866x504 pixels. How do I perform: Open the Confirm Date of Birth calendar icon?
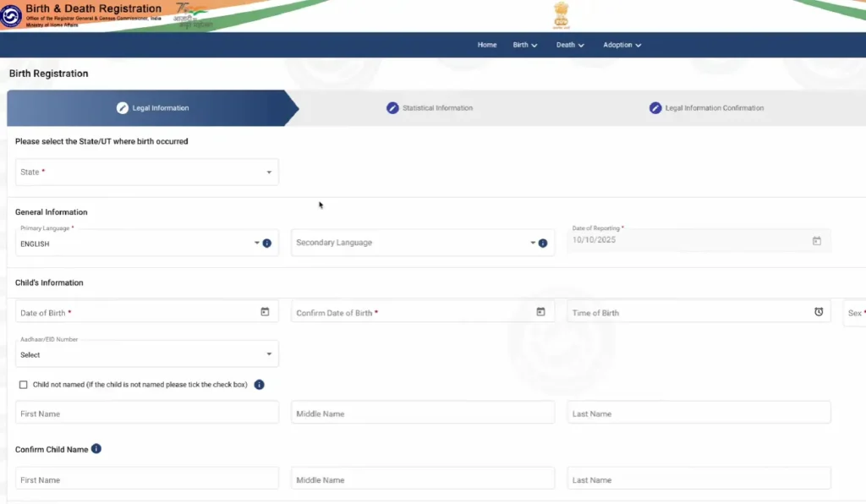[x=540, y=312]
